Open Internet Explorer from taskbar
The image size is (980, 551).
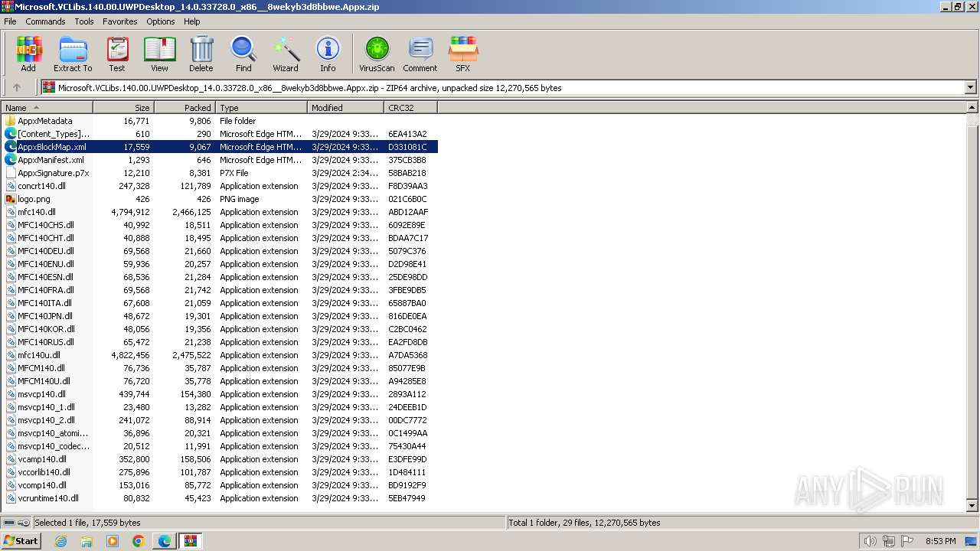(x=60, y=541)
